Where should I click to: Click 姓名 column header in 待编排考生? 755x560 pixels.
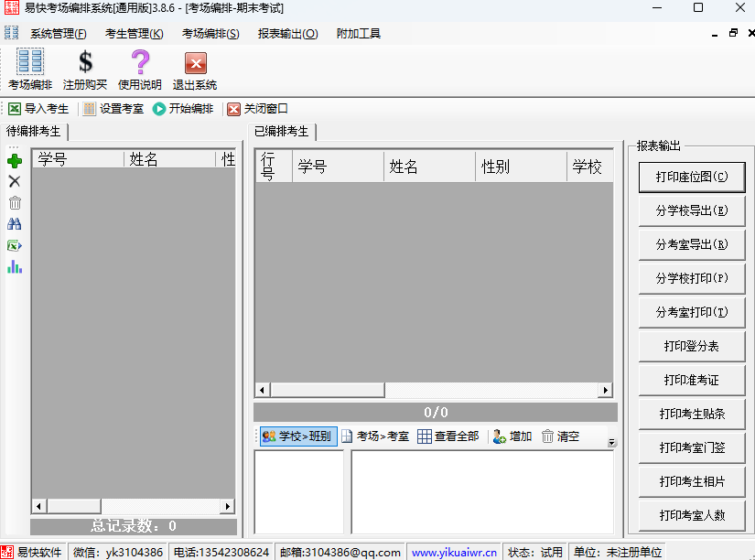pyautogui.click(x=169, y=159)
